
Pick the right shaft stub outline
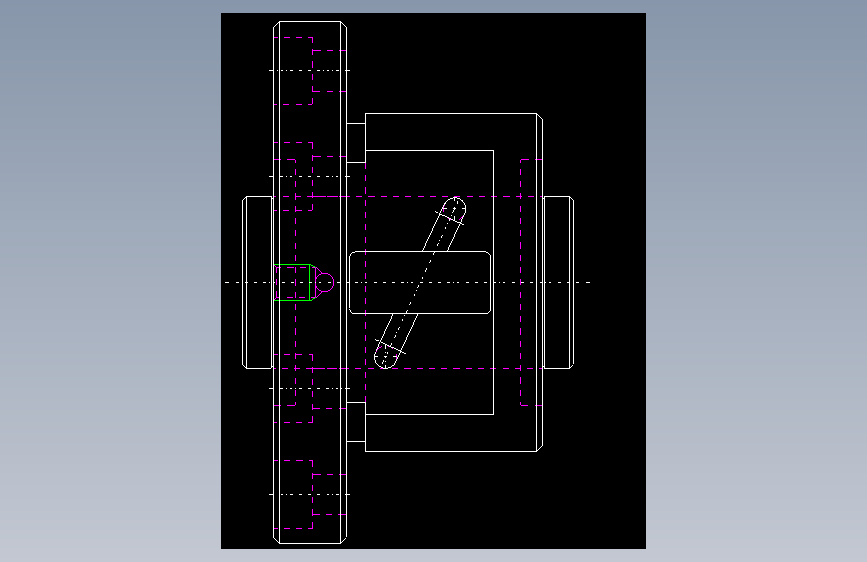559,283
